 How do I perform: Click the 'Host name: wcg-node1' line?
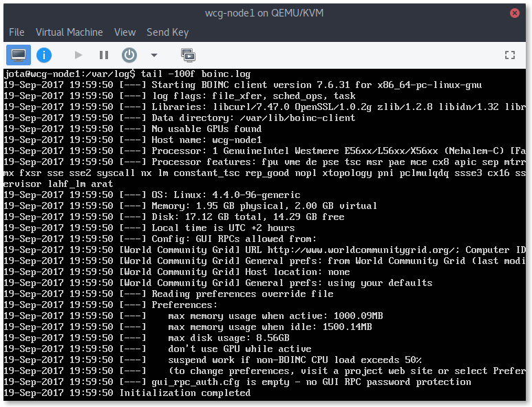133,140
